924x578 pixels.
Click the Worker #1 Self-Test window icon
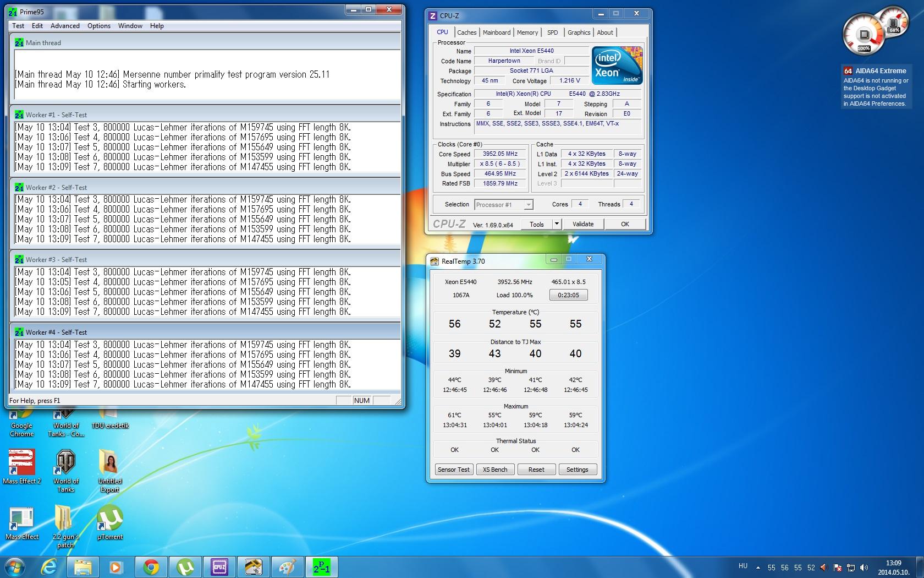point(19,114)
